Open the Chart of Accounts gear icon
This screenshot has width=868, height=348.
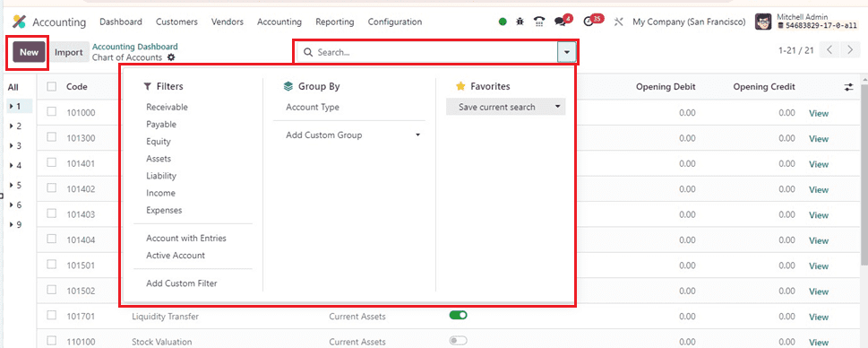coord(171,57)
